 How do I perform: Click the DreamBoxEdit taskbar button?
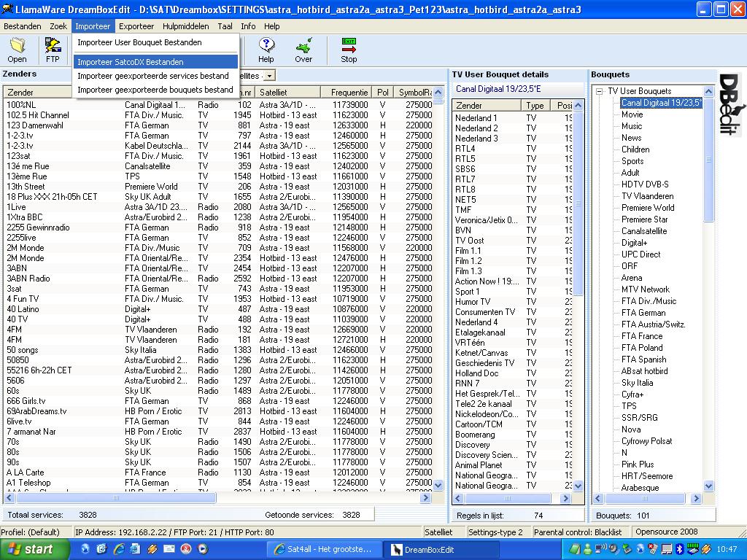pos(441,549)
